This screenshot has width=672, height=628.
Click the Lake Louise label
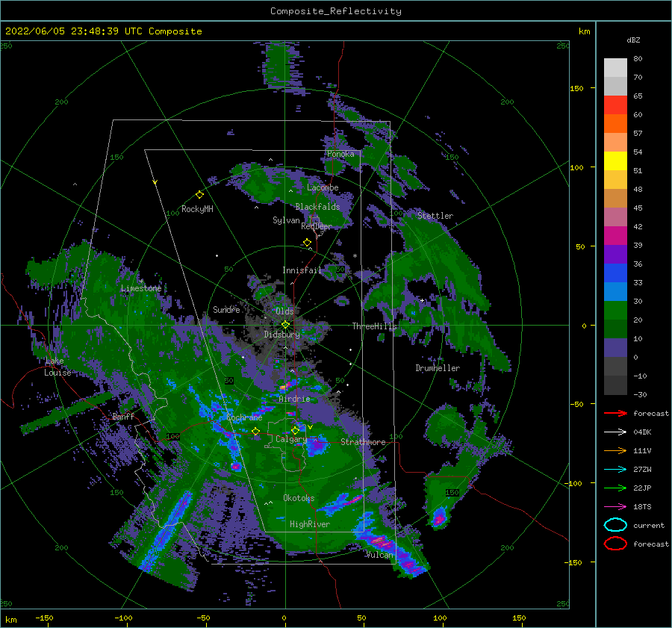(x=57, y=367)
